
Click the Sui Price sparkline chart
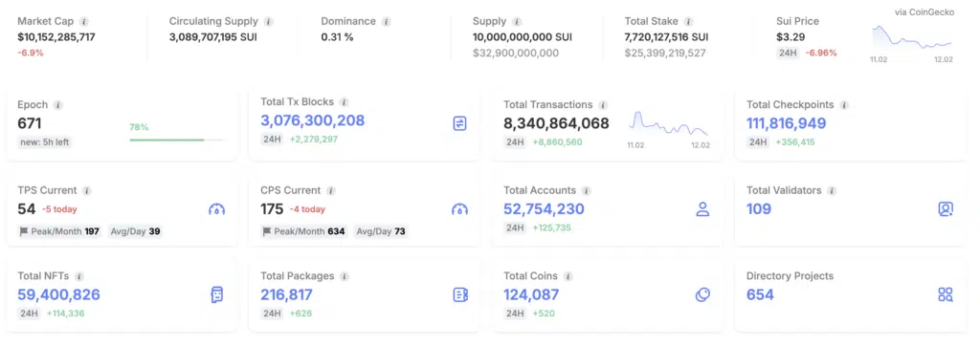click(x=912, y=40)
